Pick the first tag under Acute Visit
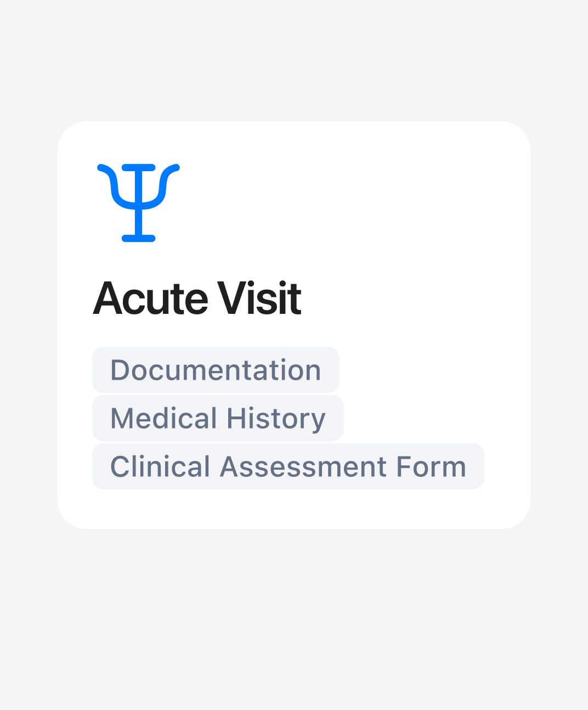The image size is (588, 710). coord(216,370)
